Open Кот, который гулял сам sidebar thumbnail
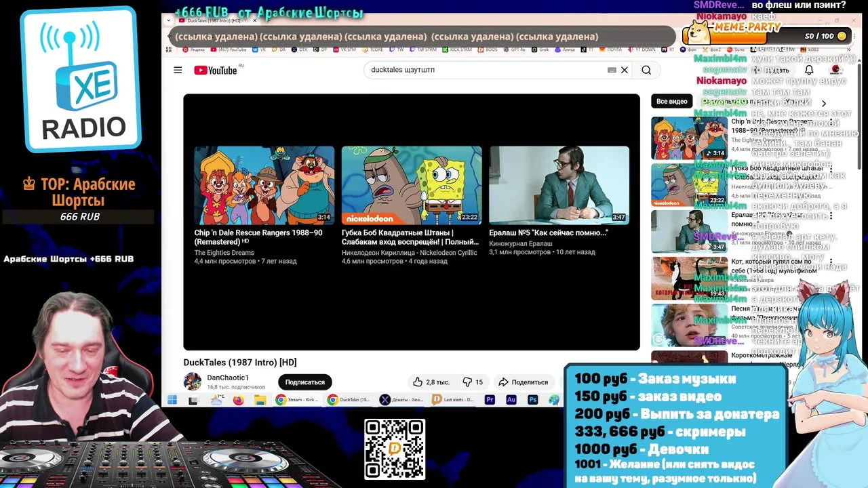This screenshot has height=488, width=868. point(689,278)
